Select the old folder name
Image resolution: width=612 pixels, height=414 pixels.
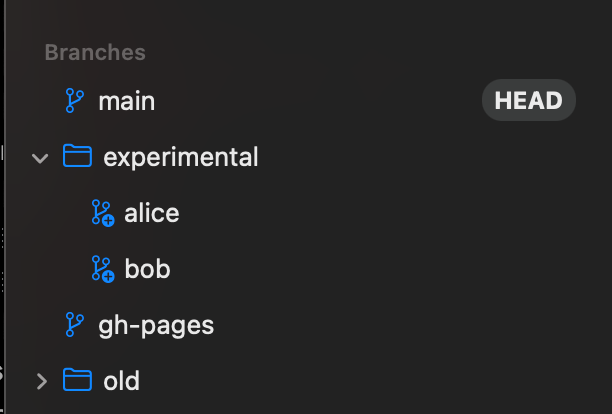[x=121, y=381]
